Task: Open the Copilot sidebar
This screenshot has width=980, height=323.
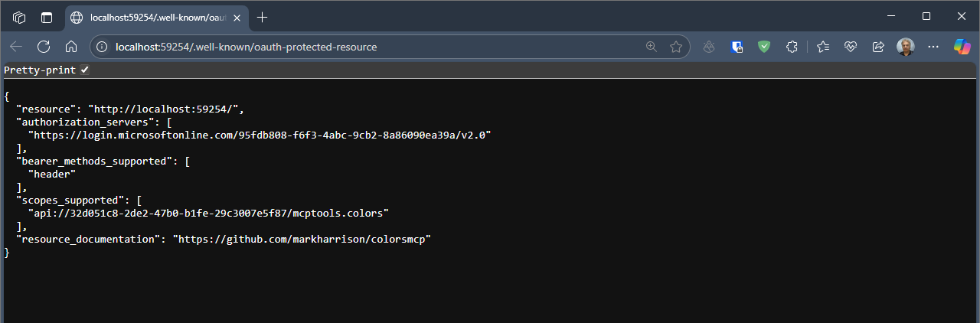Action: click(x=962, y=47)
